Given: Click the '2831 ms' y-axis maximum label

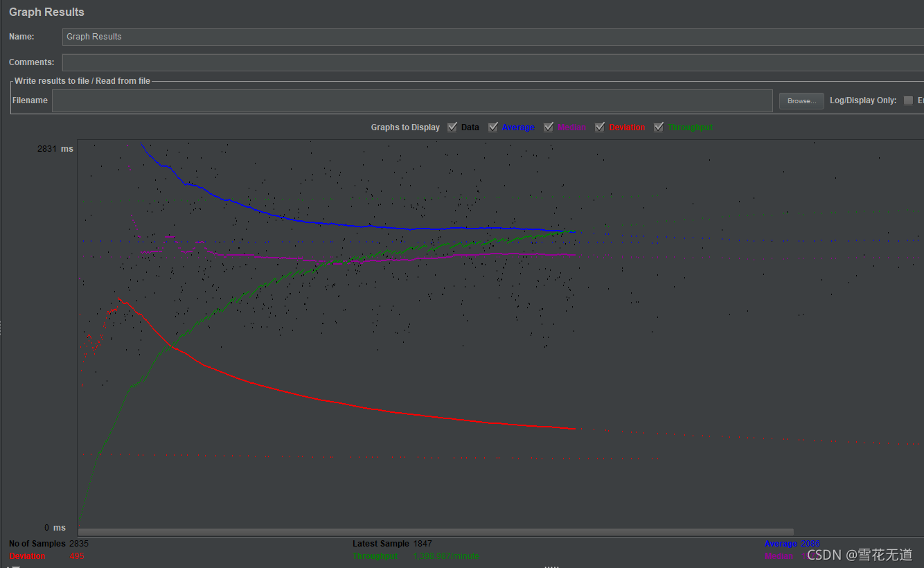Looking at the screenshot, I should [55, 148].
